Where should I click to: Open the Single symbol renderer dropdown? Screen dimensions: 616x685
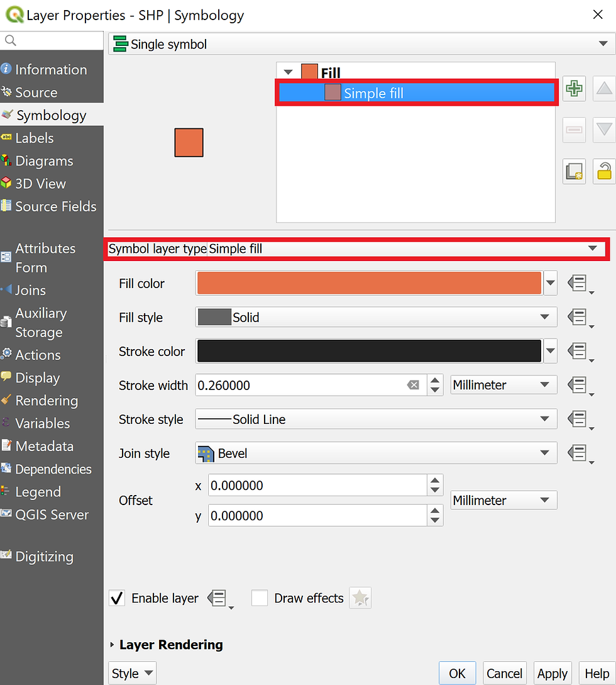click(362, 43)
